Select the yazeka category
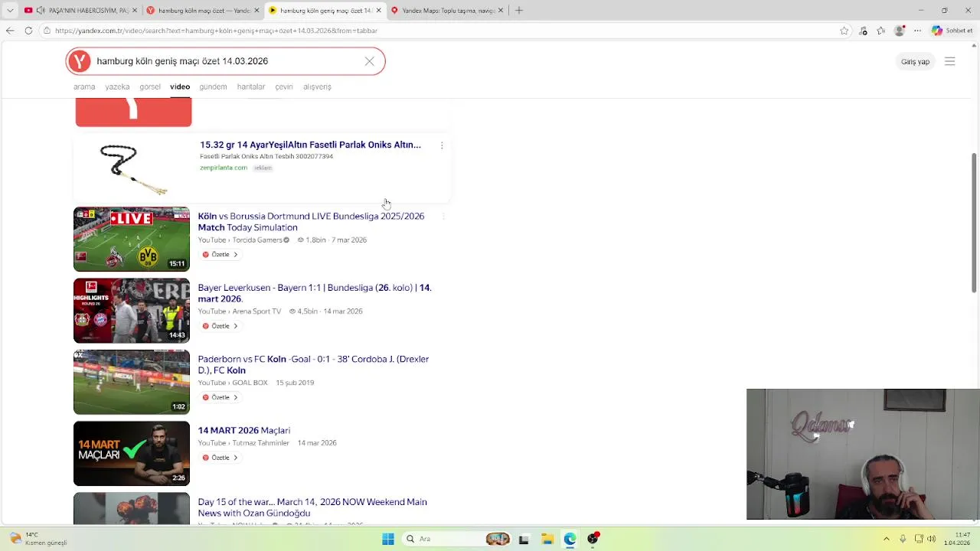 point(117,86)
